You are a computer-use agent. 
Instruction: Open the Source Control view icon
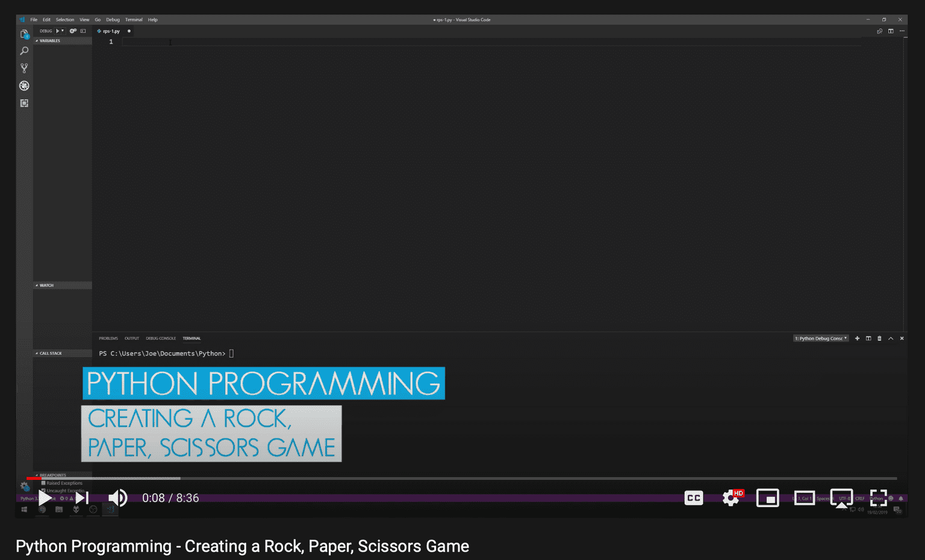click(24, 68)
